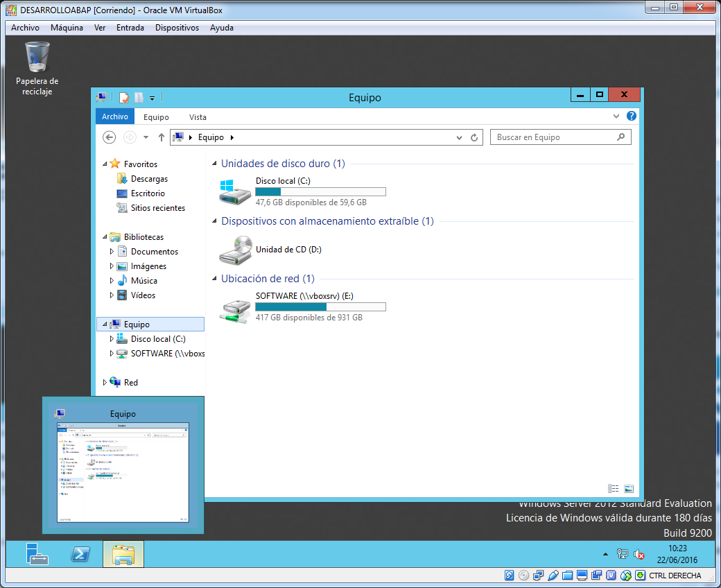The height and width of the screenshot is (588, 721).
Task: Open the Archivo ribbon tab in Explorer
Action: (x=115, y=116)
